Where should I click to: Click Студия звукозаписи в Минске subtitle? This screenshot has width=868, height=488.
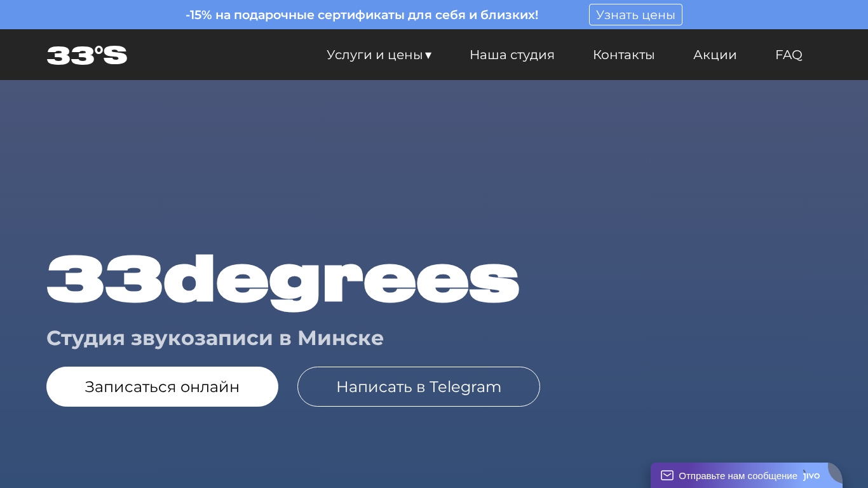[215, 337]
